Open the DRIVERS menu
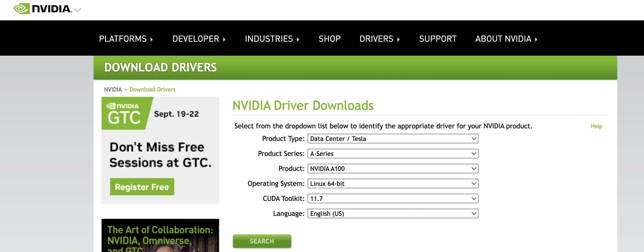The width and height of the screenshot is (644, 252). [377, 39]
